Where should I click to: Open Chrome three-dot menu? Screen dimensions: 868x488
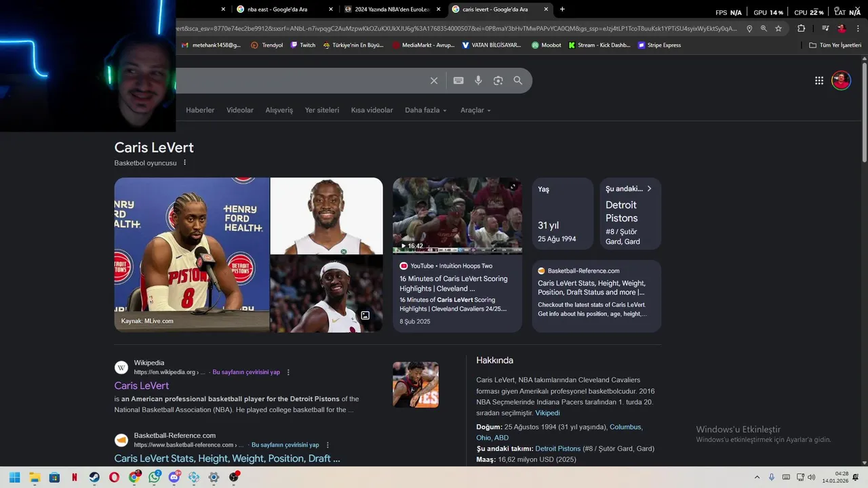[x=858, y=28]
